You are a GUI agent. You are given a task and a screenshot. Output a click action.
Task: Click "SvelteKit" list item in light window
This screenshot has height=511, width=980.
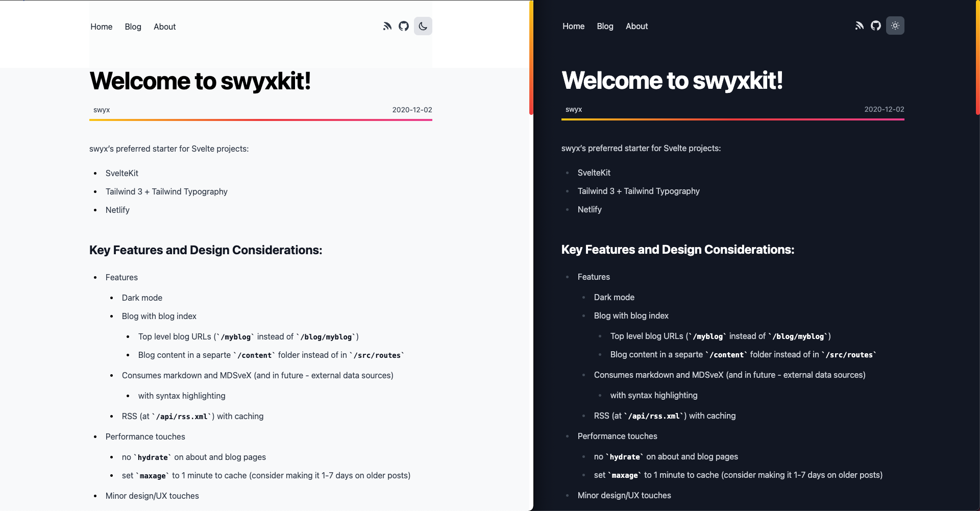[x=122, y=173]
